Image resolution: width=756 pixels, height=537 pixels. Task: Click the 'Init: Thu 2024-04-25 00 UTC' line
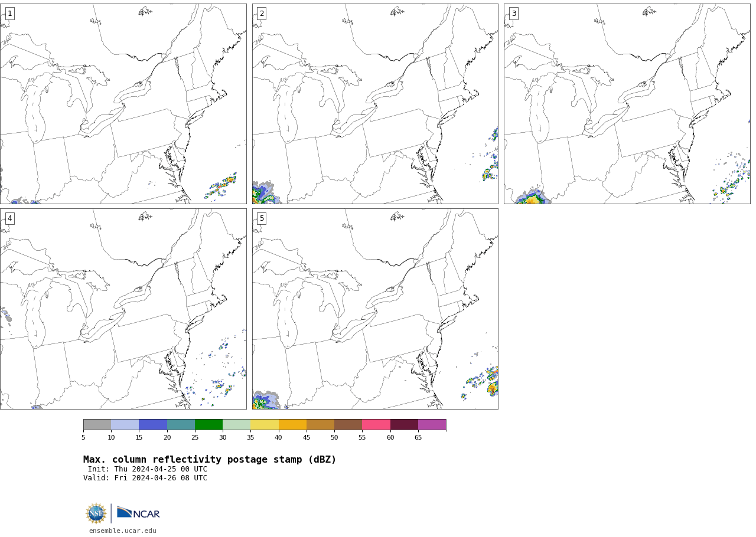pos(148,469)
